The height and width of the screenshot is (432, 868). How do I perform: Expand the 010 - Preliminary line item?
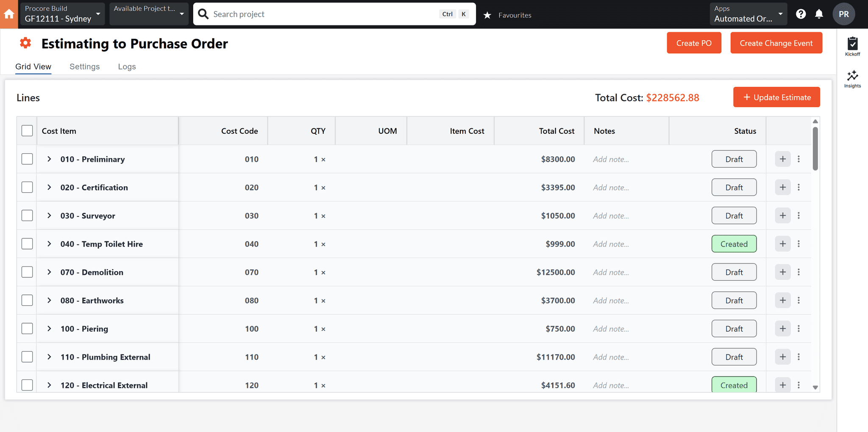point(49,159)
